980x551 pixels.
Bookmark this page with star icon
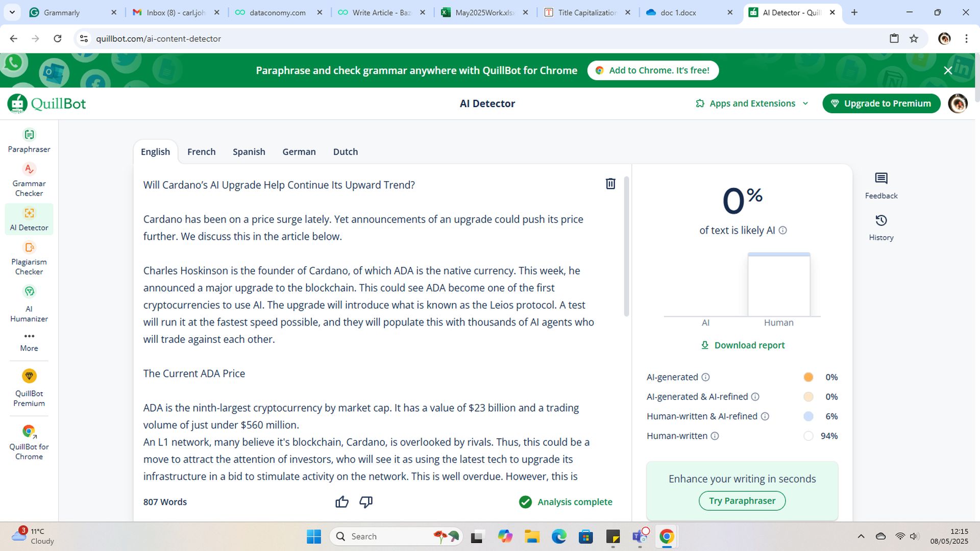click(914, 39)
